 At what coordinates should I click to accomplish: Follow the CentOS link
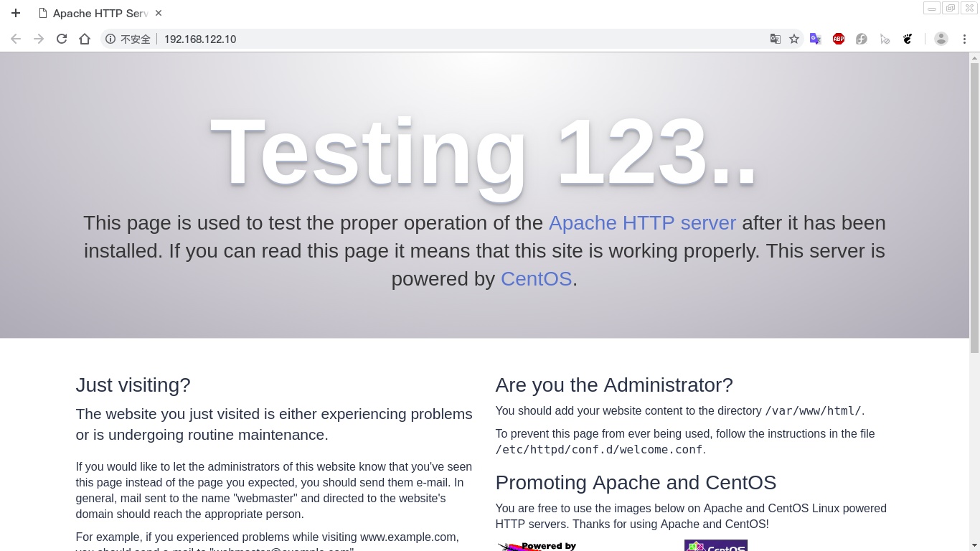coord(536,279)
